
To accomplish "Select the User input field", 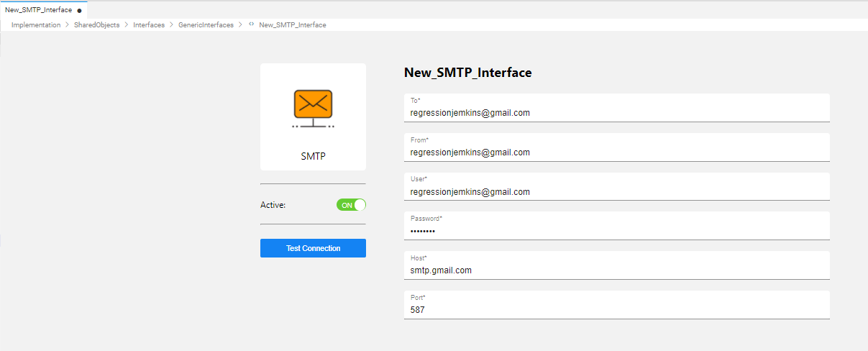I will (616, 192).
